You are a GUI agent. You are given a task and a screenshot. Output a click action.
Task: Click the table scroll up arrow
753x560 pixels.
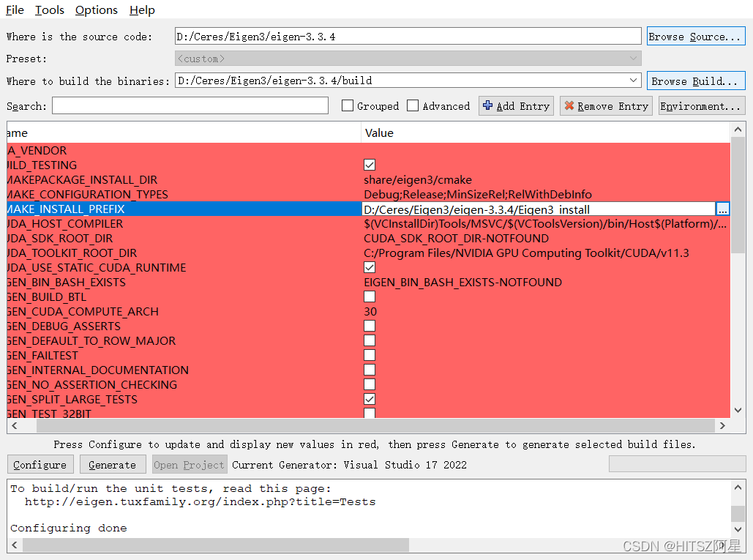coord(738,129)
